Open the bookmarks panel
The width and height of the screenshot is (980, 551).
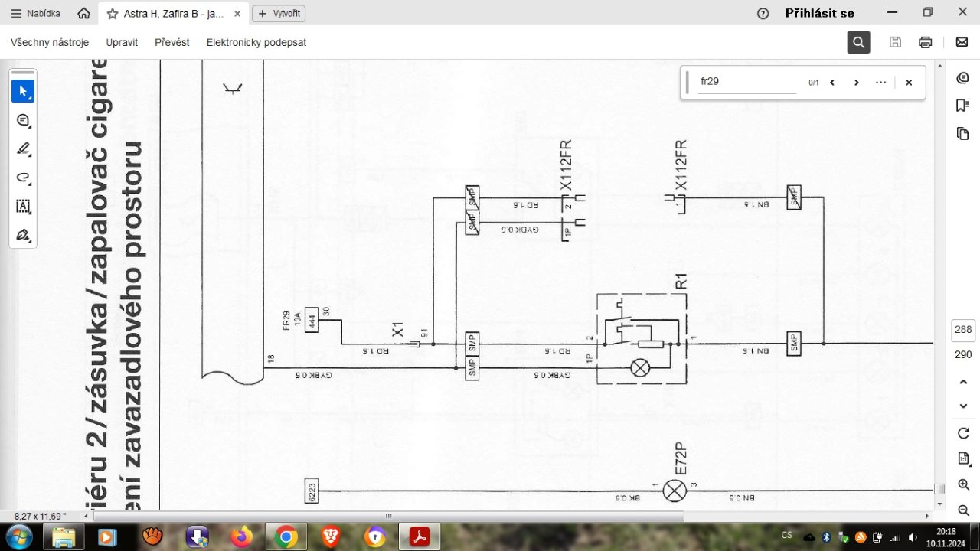coord(962,106)
